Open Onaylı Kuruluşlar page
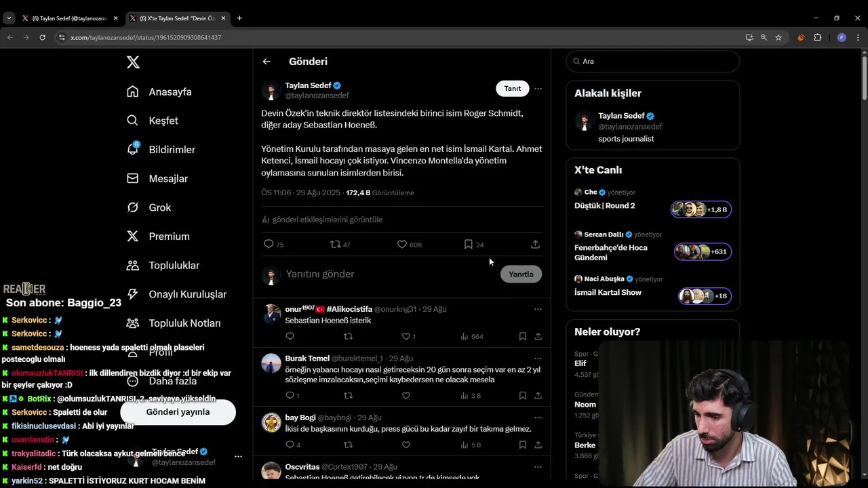Viewport: 868px width, 488px height. [x=176, y=294]
